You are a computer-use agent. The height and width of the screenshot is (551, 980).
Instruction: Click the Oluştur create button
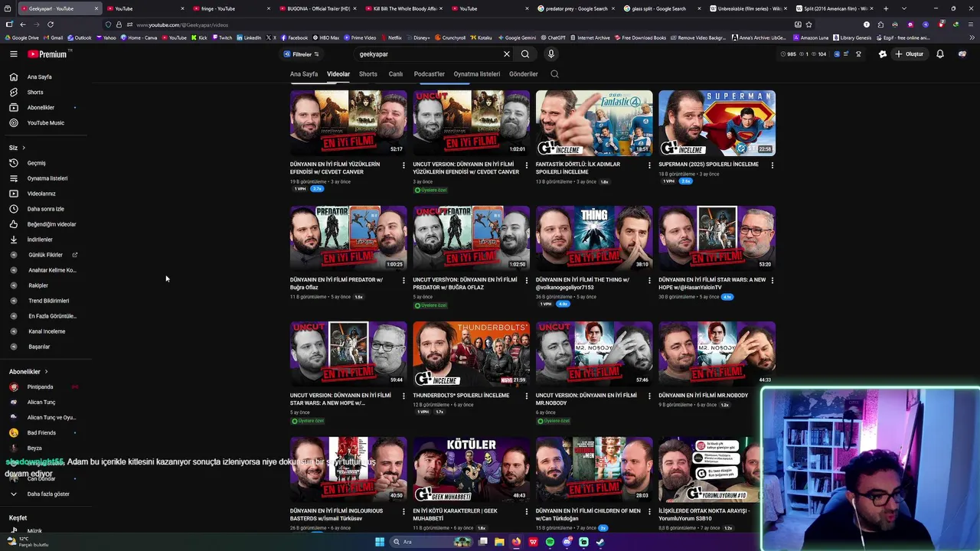(x=910, y=54)
